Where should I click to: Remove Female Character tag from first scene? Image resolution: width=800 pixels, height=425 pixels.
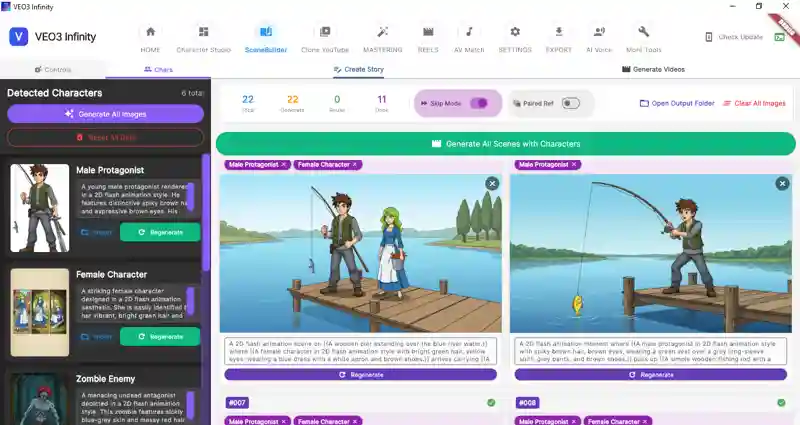(355, 164)
